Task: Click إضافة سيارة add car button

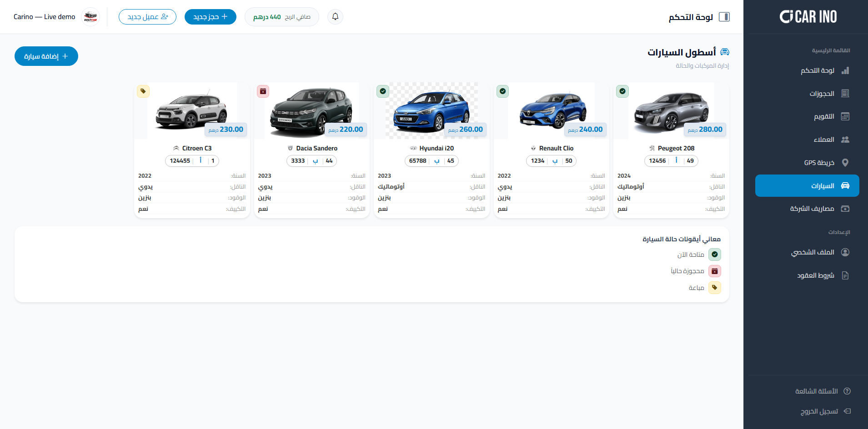Action: point(46,56)
